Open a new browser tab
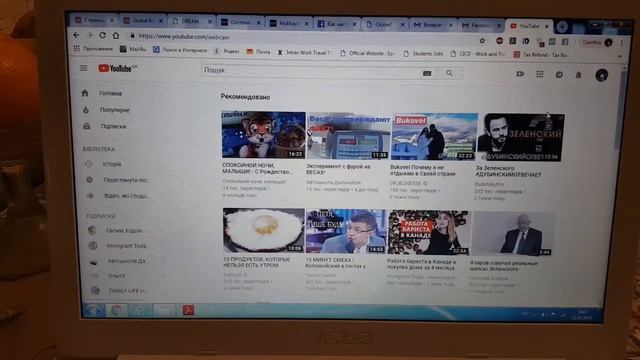640x360 pixels. pos(562,27)
